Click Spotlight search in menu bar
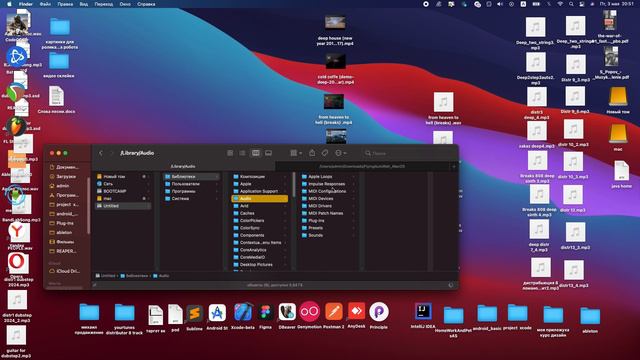Image resolution: width=640 pixels, height=360 pixels. pos(571,4)
